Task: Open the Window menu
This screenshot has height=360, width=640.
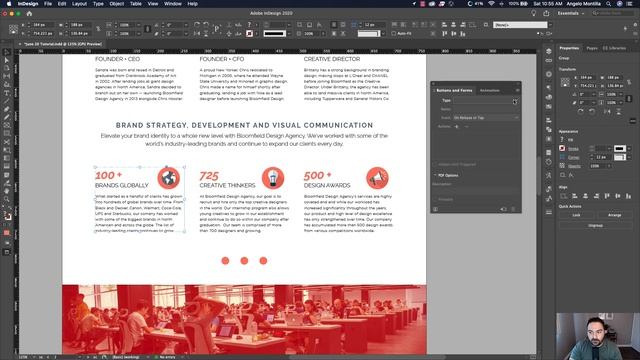Action: [173, 4]
